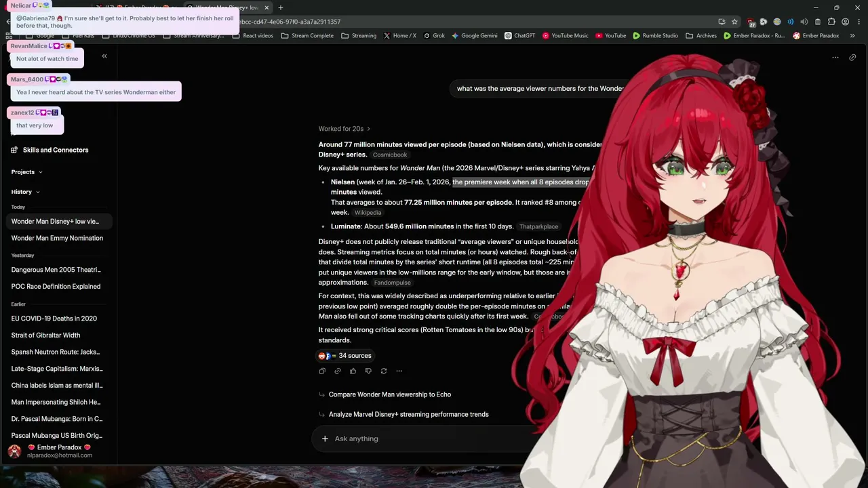Expand the Worked for 20s reasoning

344,129
